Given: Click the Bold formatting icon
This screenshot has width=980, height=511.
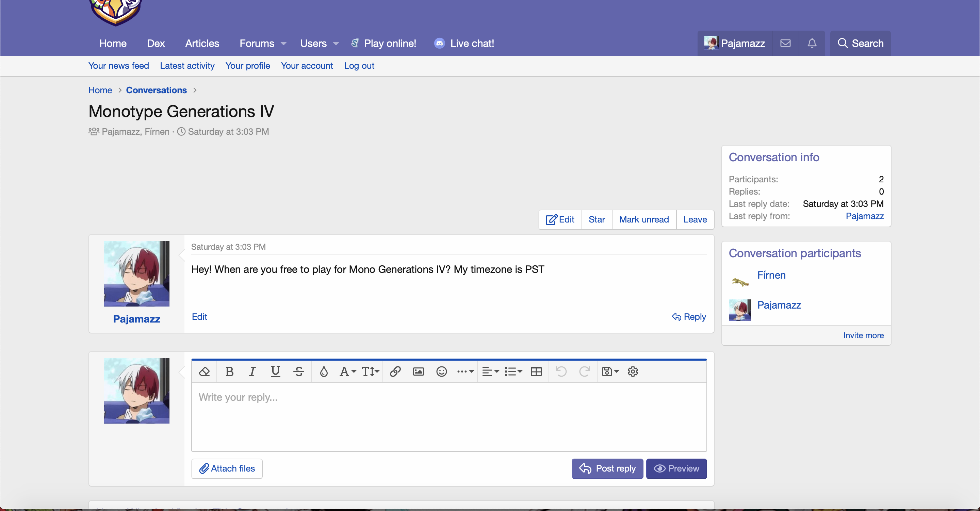Looking at the screenshot, I should (229, 372).
